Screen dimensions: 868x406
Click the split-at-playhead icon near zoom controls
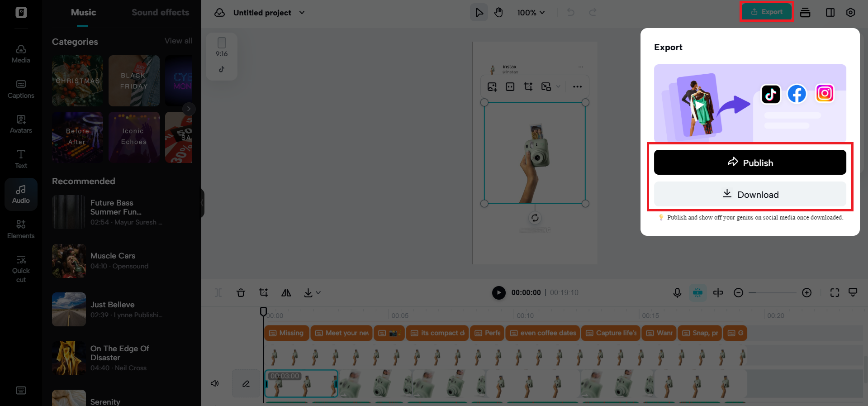coord(718,293)
